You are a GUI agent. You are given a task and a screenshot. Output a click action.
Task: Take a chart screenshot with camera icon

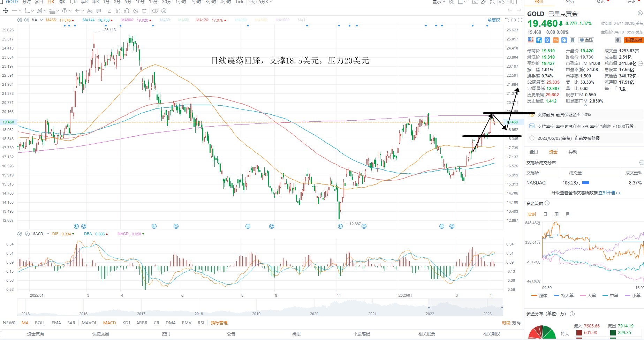pos(475,2)
